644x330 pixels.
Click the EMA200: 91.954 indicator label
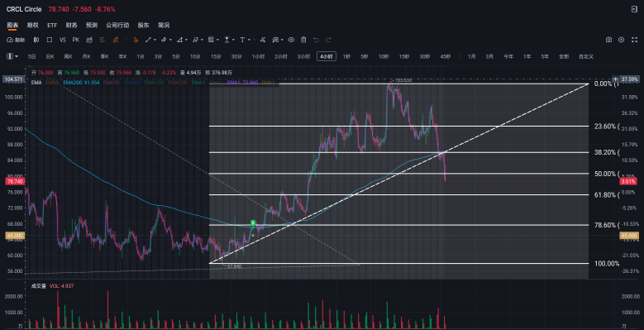pos(81,82)
